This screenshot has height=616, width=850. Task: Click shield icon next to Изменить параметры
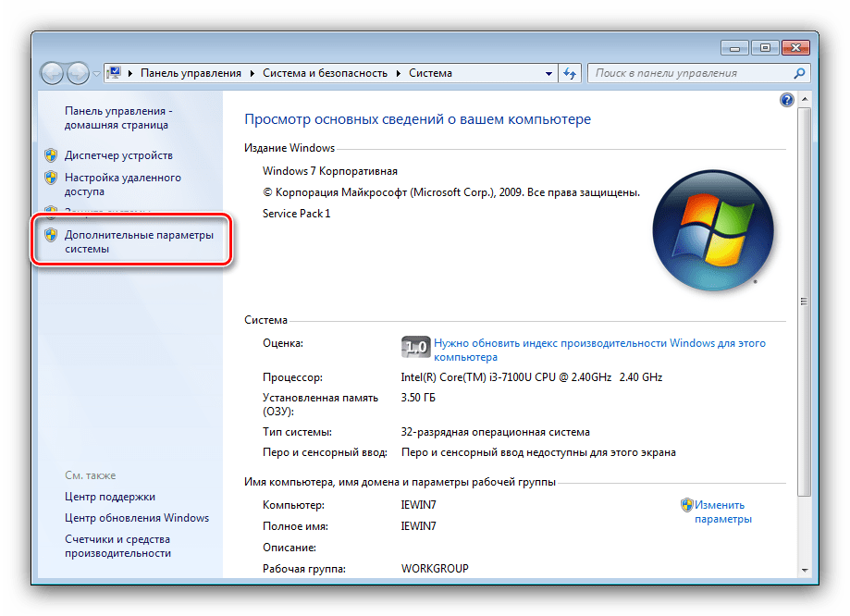click(x=687, y=505)
